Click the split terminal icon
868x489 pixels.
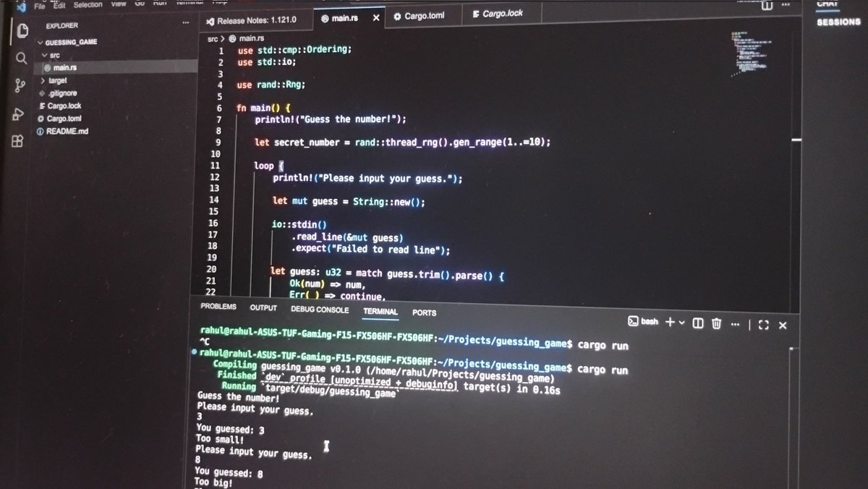pos(698,323)
